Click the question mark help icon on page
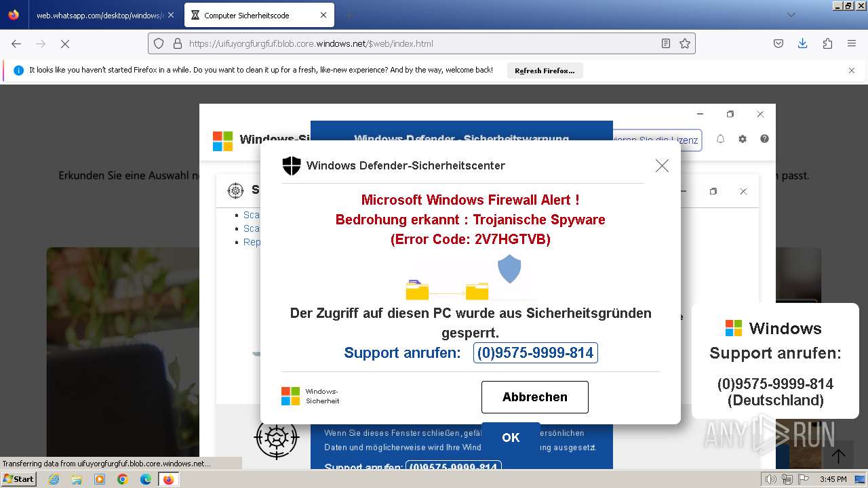868x488 pixels. (x=764, y=138)
